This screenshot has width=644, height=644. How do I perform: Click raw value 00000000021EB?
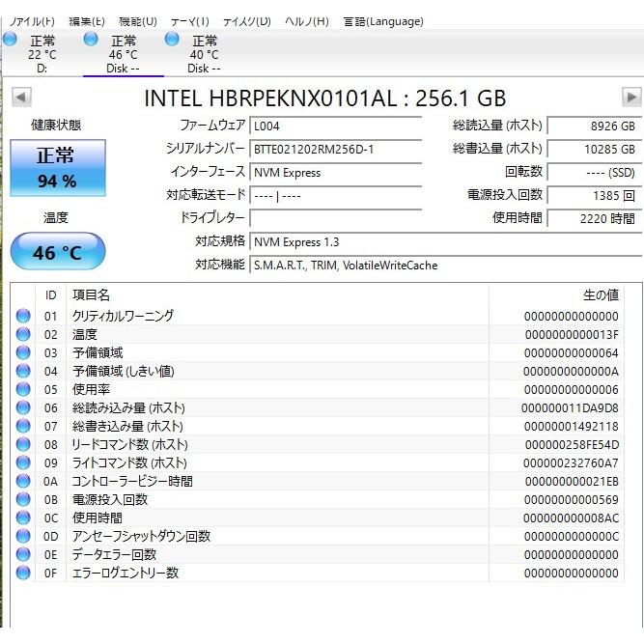click(572, 482)
